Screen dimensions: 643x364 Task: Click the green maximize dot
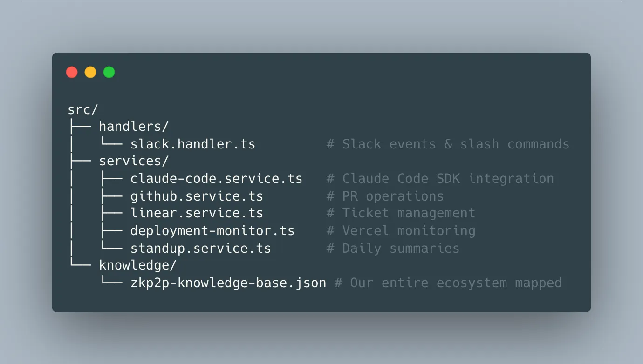109,72
